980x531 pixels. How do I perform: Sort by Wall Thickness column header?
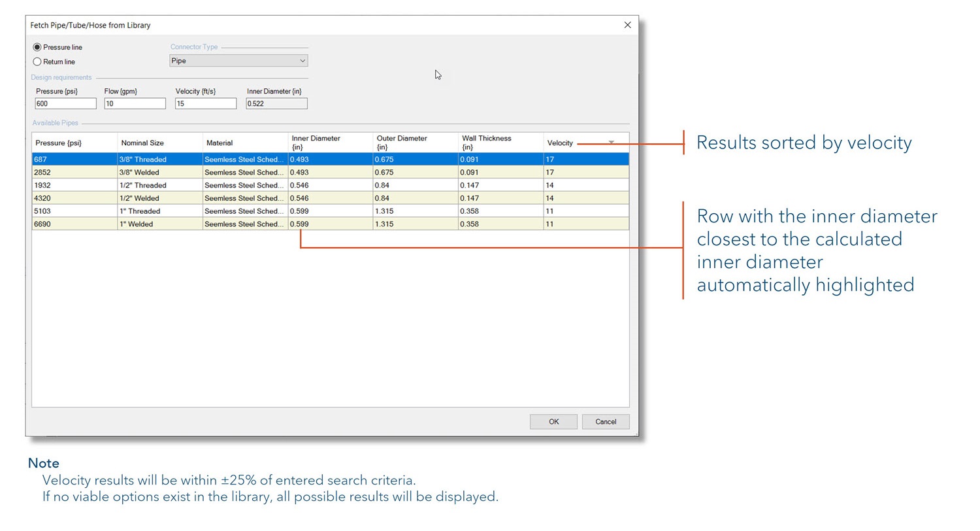487,142
